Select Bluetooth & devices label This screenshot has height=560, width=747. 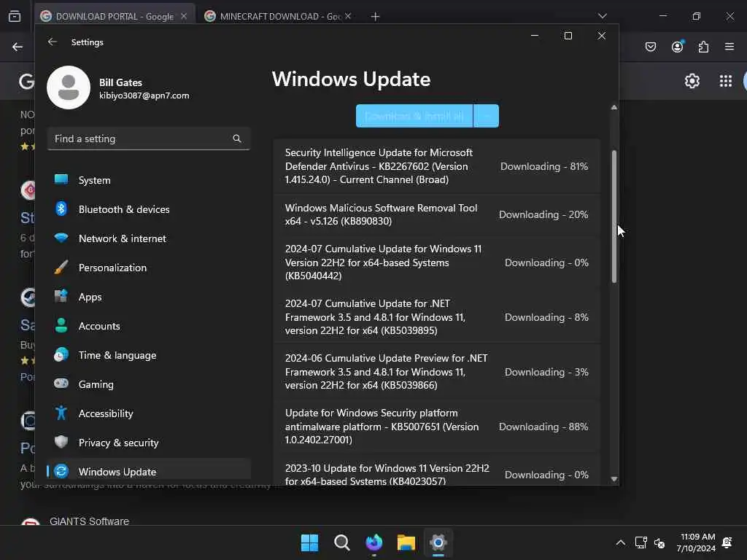[x=124, y=209]
